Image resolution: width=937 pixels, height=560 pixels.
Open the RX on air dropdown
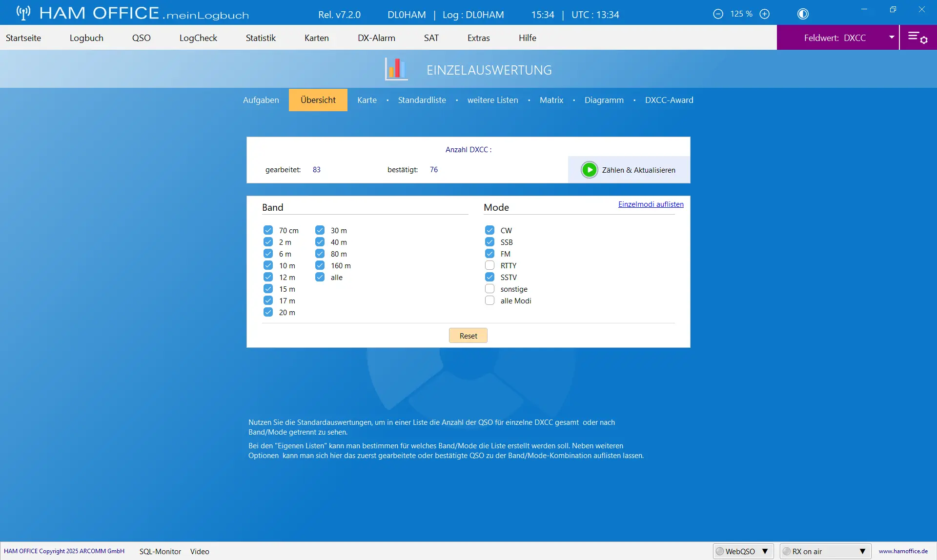coord(862,551)
